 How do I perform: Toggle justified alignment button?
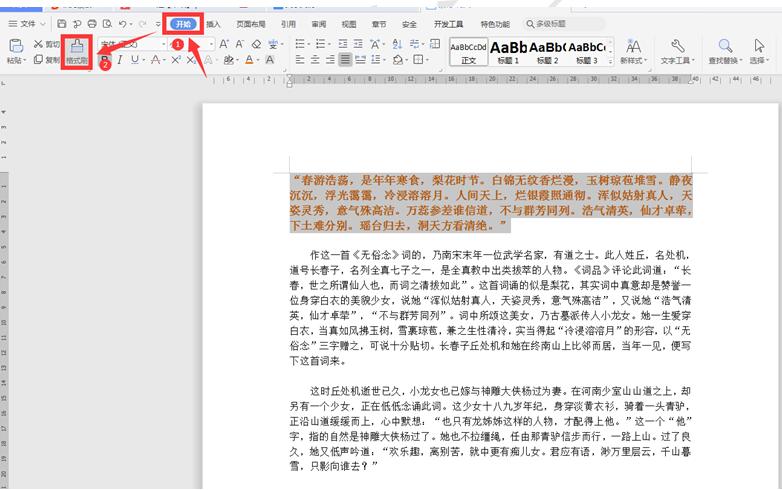point(345,60)
